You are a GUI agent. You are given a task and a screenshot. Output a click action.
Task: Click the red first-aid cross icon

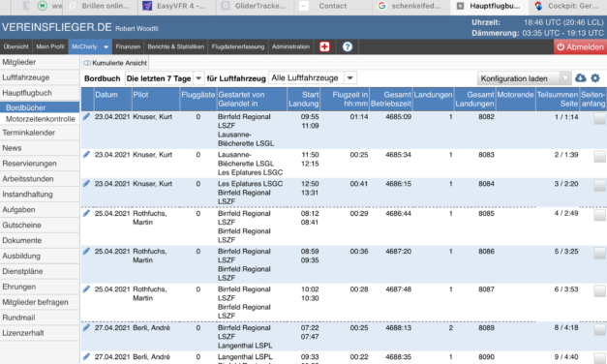coord(324,46)
